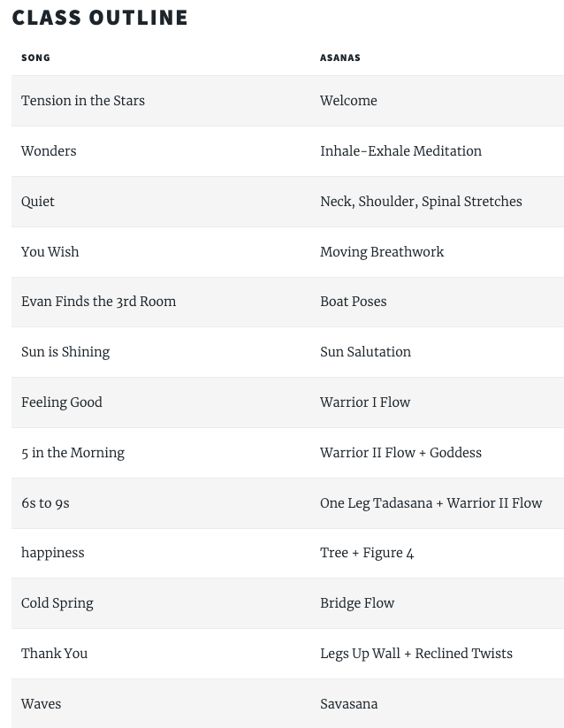Click Legs Up Wall + Reclined Twists

click(x=416, y=654)
